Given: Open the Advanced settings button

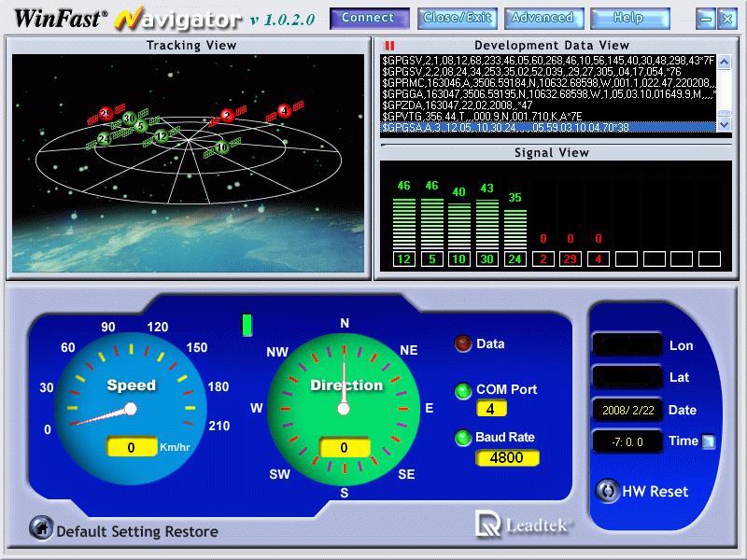Looking at the screenshot, I should pyautogui.click(x=543, y=18).
